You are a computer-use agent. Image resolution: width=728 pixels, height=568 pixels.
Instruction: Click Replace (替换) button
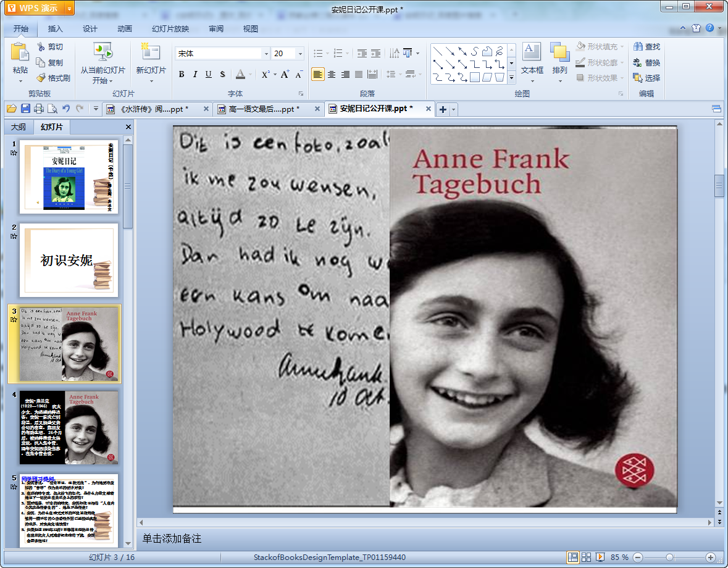coord(646,62)
